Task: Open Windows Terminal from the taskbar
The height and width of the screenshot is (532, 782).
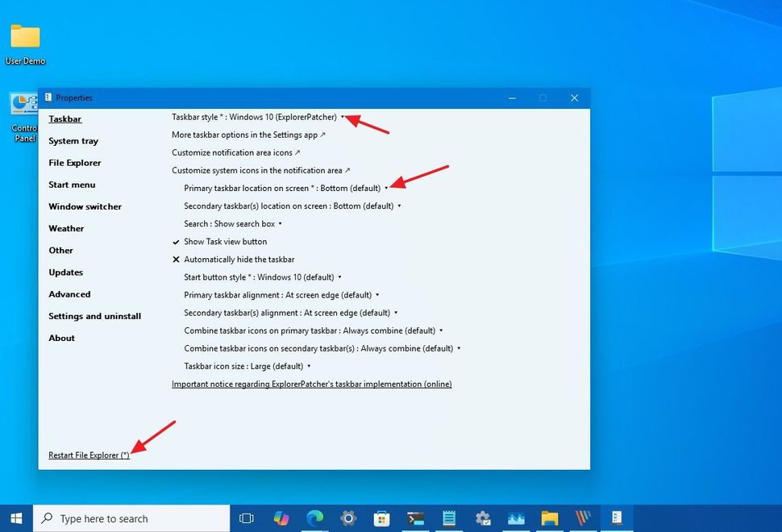Action: 414,518
